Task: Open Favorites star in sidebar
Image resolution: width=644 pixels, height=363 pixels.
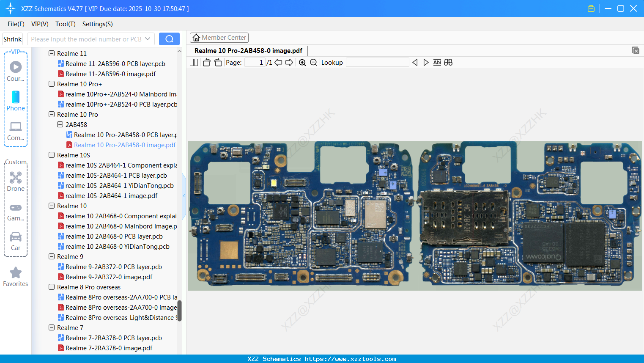Action: [16, 276]
